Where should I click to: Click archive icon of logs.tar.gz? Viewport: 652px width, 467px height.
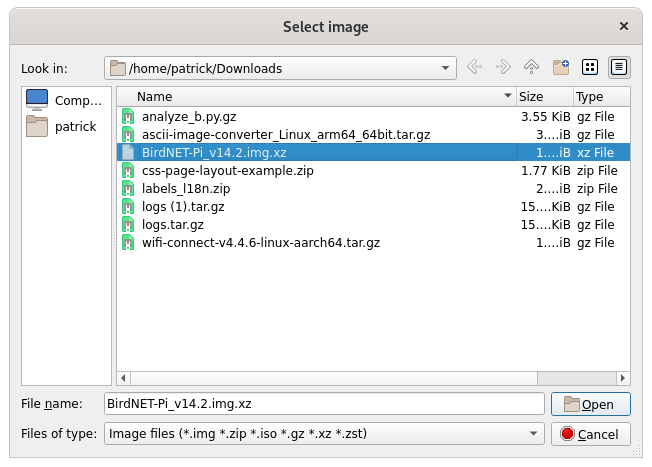[x=128, y=225]
